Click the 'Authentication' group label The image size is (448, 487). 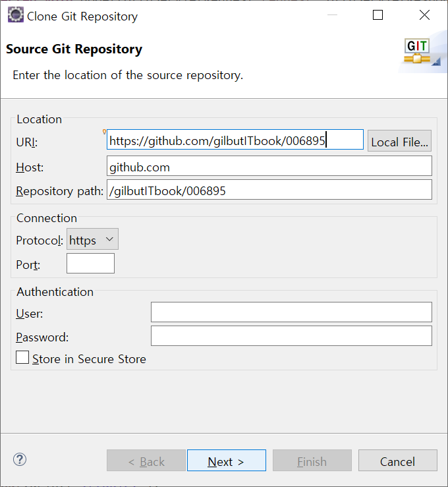(55, 292)
